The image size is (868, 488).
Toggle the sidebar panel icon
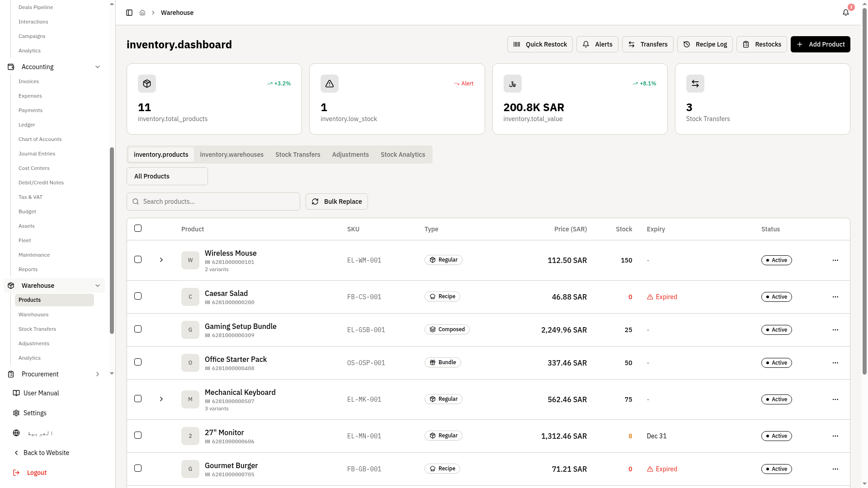click(x=129, y=13)
